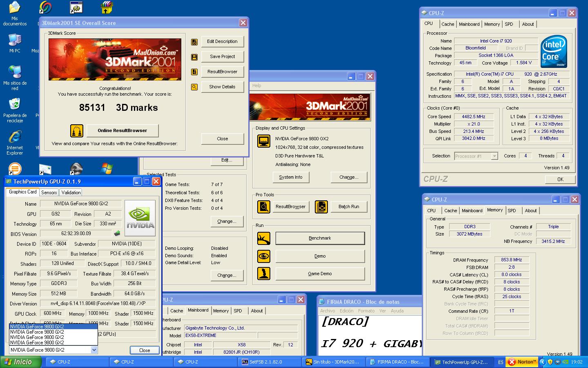Viewport: 588px width, 368px height.
Task: Switch to Sensors tab in GPU-Z
Action: click(49, 193)
